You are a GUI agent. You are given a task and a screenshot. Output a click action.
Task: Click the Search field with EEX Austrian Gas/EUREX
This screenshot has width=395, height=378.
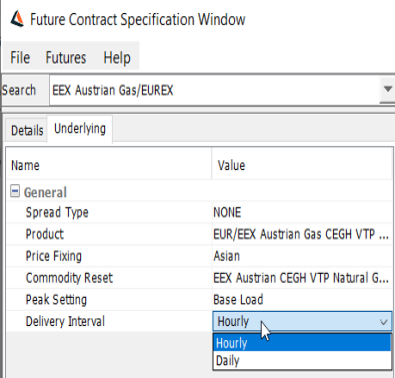(214, 90)
